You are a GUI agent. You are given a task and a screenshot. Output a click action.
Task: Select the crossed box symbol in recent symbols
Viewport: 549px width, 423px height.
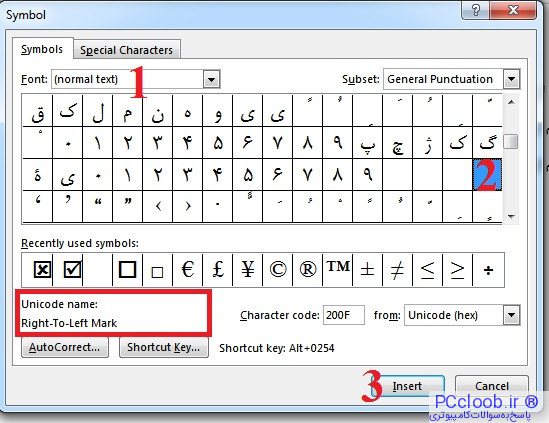click(x=42, y=270)
